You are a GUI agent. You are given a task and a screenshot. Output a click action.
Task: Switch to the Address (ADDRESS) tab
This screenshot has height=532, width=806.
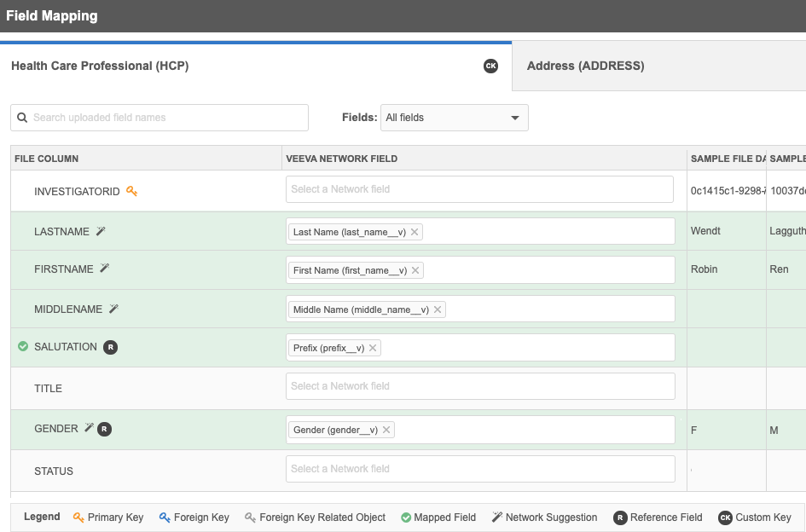[585, 66]
